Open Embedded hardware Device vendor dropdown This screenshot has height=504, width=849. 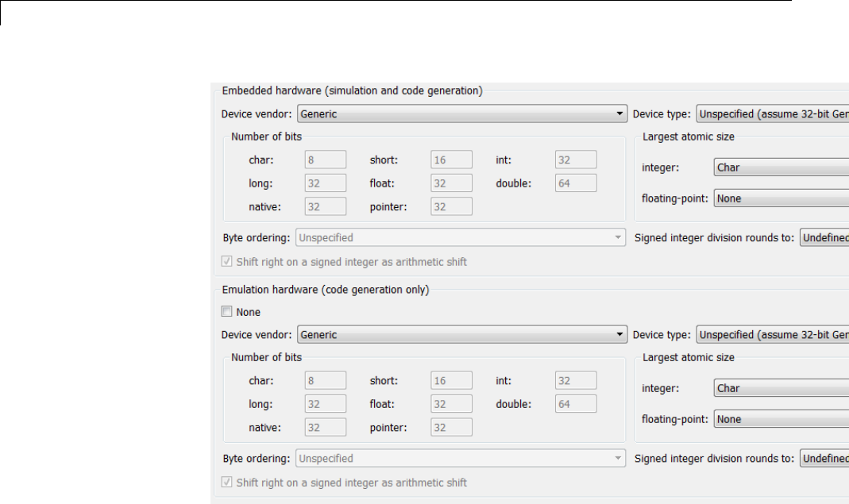pos(461,113)
